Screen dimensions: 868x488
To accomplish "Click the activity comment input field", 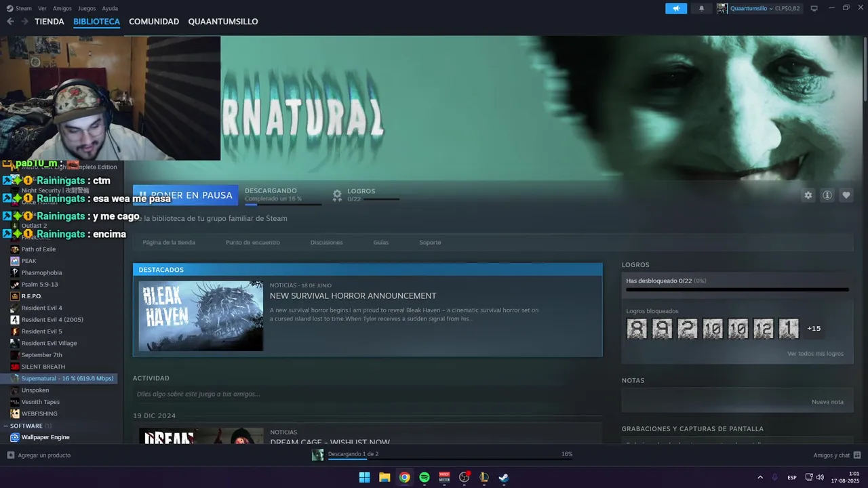I will (x=367, y=394).
